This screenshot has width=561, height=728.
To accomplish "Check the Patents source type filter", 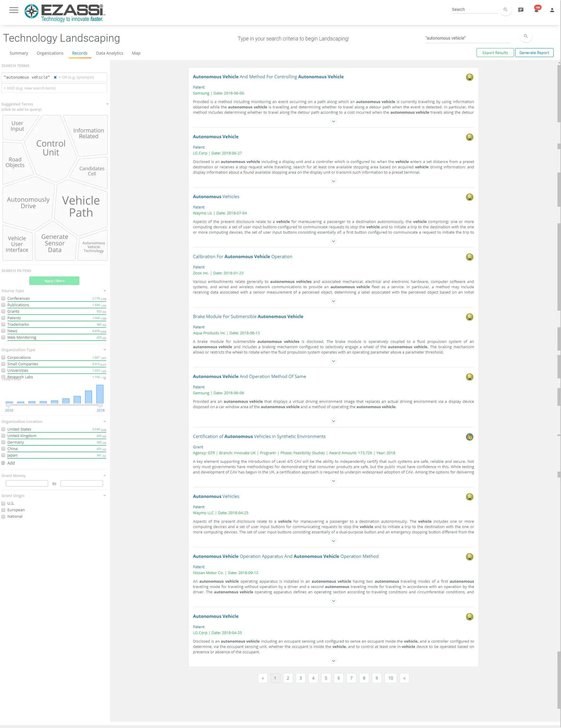I will coord(3,318).
